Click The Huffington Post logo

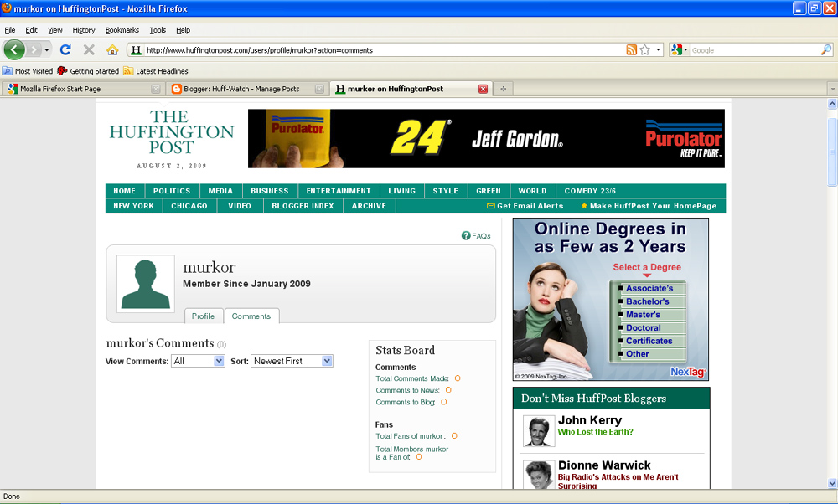tap(172, 132)
